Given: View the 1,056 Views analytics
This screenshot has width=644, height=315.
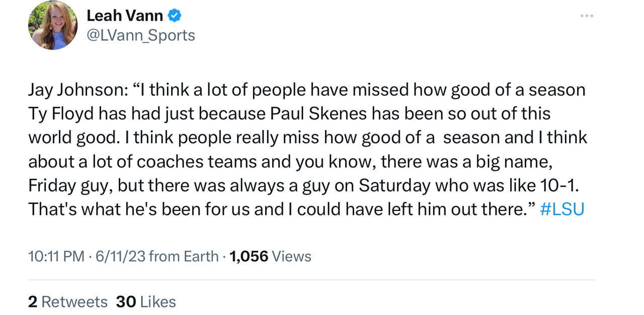Looking at the screenshot, I should coord(270,256).
